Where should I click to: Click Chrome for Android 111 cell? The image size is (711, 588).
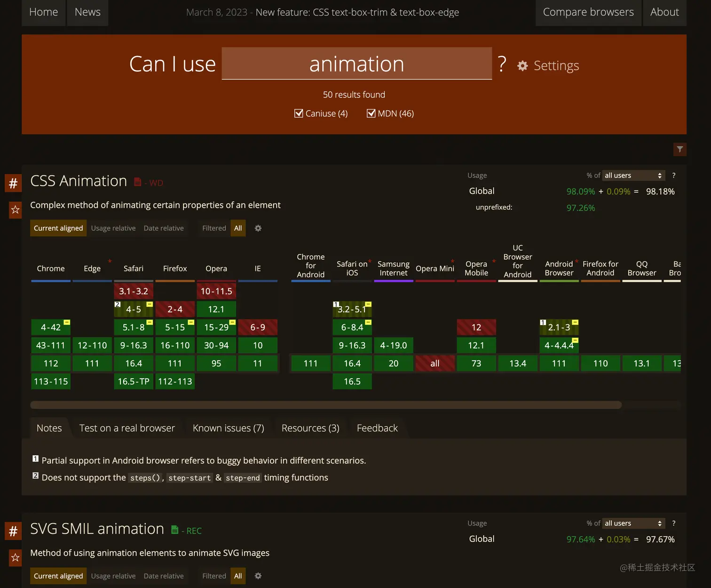click(311, 363)
